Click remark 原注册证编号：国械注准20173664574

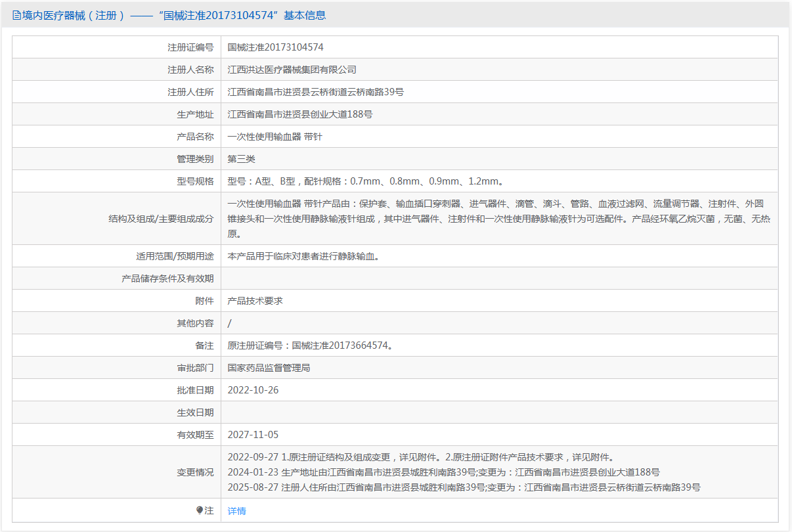[311, 345]
